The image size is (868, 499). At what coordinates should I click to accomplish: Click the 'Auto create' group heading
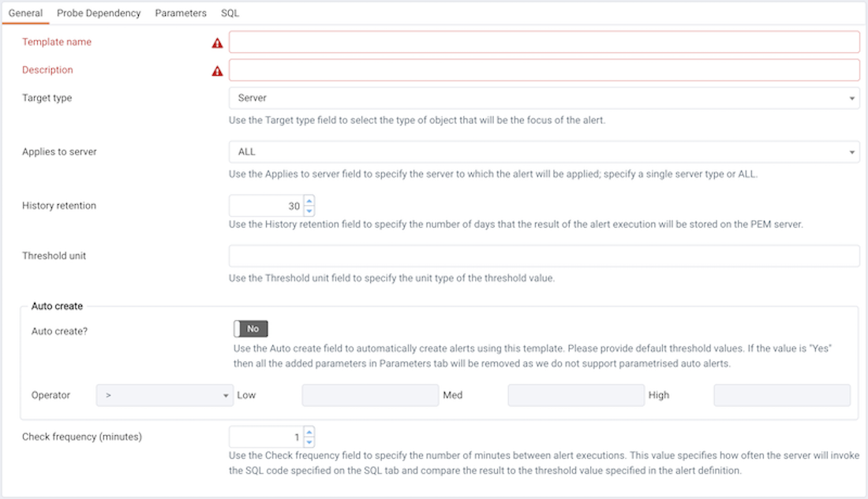pos(57,306)
